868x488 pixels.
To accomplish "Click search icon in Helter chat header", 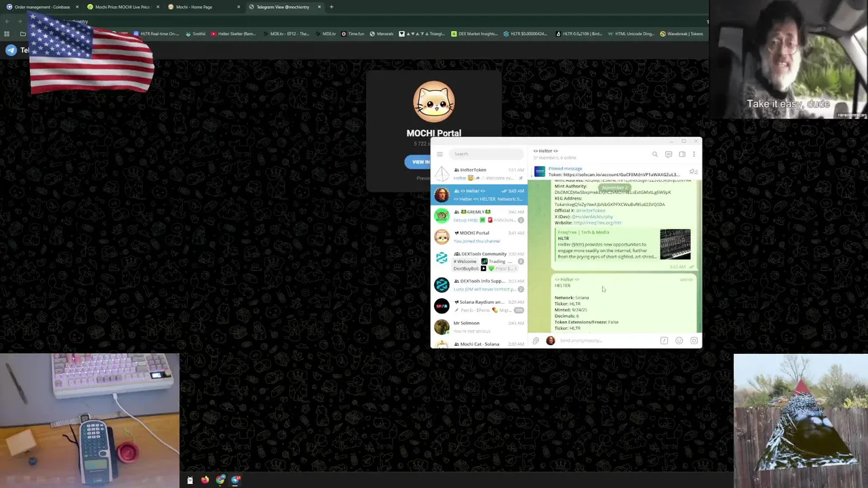I will (x=654, y=155).
